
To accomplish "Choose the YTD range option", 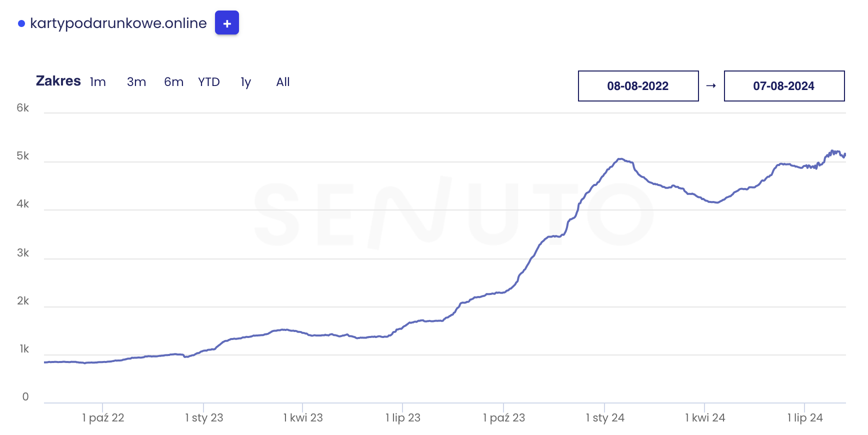I will (209, 82).
